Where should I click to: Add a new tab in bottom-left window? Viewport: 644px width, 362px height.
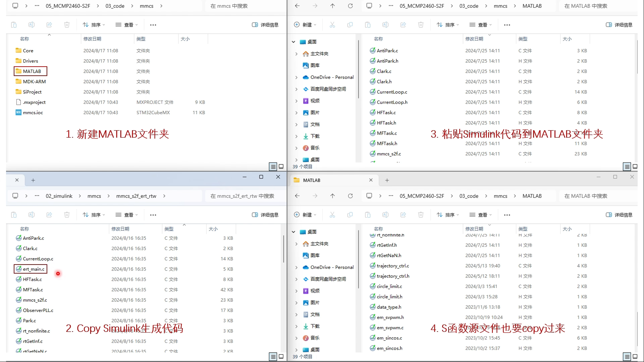(x=33, y=180)
